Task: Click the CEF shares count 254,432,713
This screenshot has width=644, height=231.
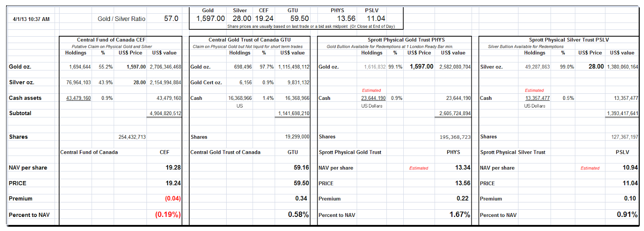Action: coord(132,137)
